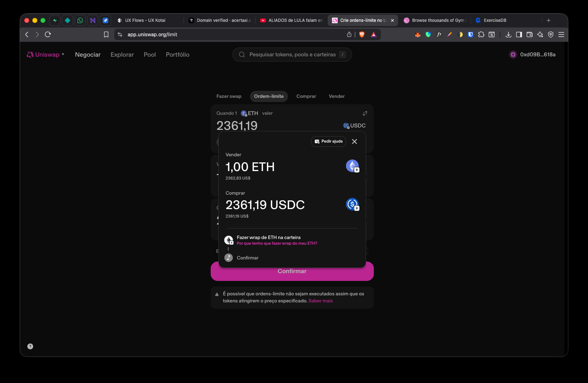
Task: Close the Crie ordens-limite browser tab
Action: 392,20
